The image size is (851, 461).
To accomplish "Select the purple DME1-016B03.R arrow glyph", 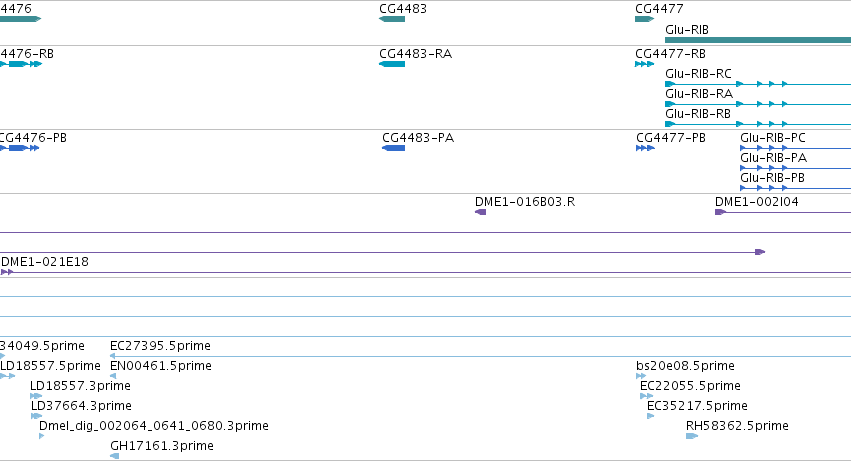I will coord(480,212).
